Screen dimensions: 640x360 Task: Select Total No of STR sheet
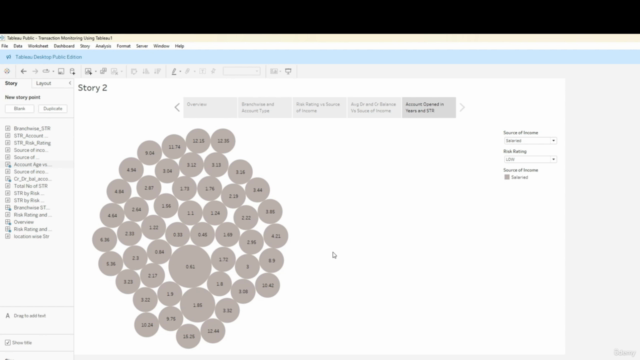pos(31,186)
